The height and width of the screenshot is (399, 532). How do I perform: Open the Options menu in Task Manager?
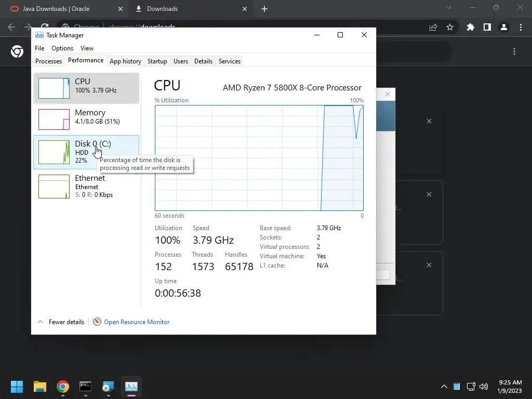62,48
